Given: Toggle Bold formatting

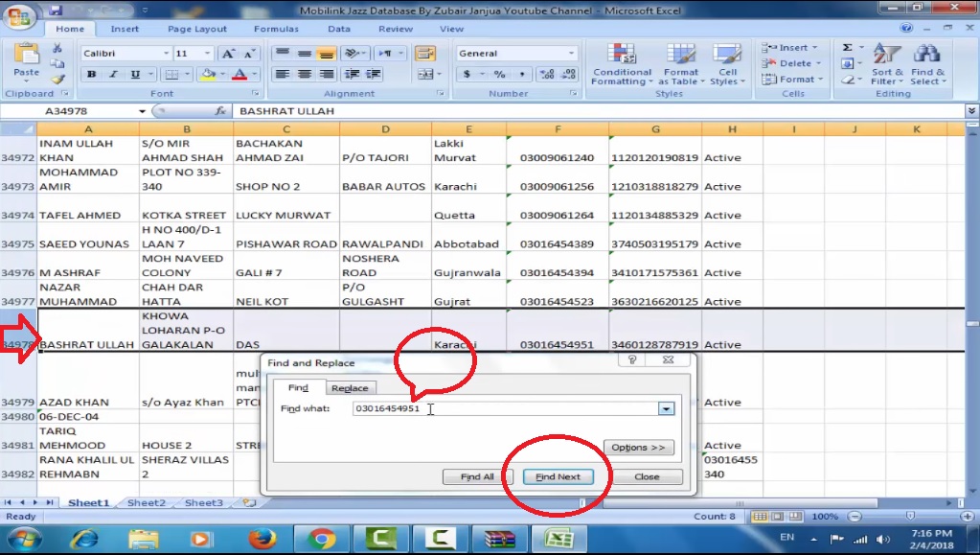Looking at the screenshot, I should (92, 75).
